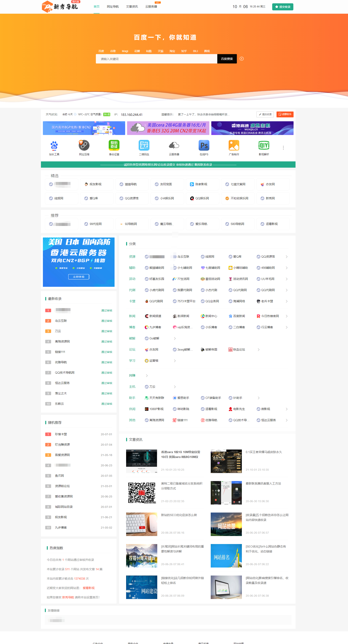The image size is (348, 644).
Task: Open the 广告制作 image icon
Action: point(234,146)
